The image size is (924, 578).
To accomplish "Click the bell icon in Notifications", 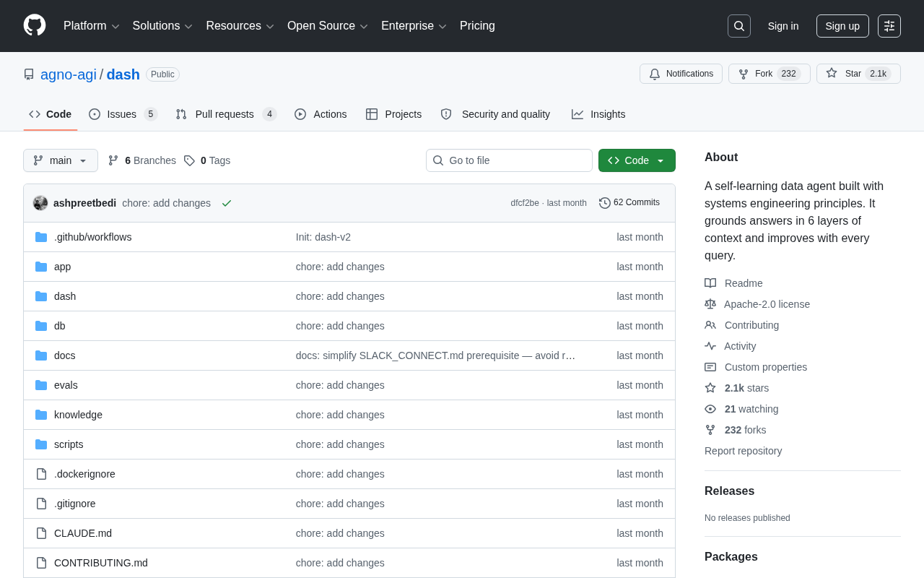I will click(655, 74).
